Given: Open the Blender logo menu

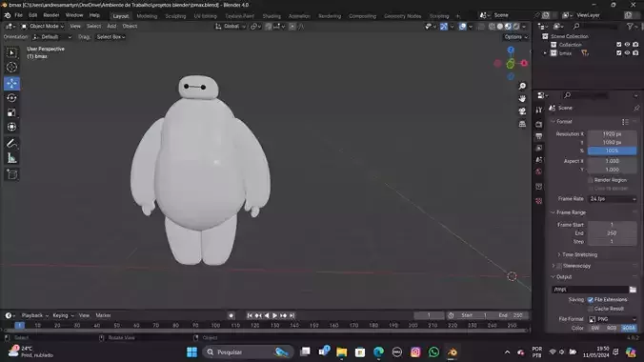Looking at the screenshot, I should coord(7,15).
